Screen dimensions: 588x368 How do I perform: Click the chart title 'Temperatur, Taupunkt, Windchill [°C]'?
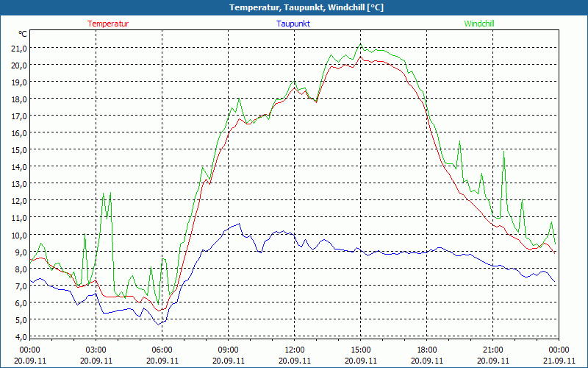pos(306,7)
